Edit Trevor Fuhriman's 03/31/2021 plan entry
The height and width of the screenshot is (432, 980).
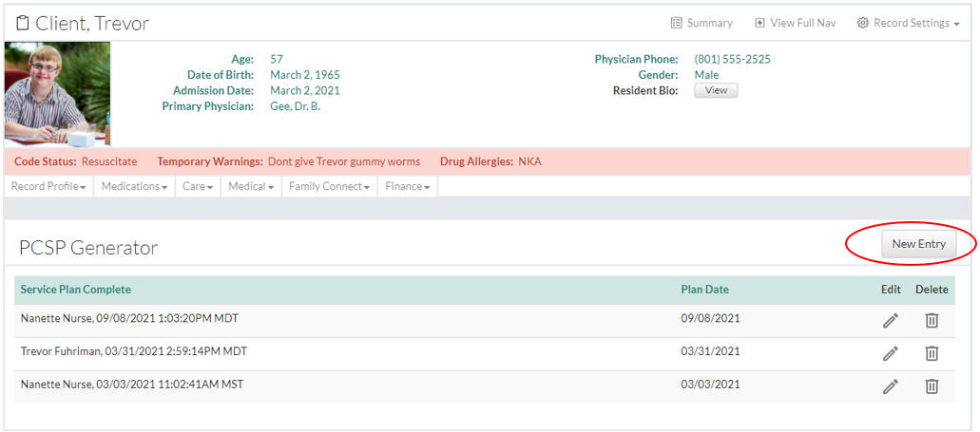[890, 353]
